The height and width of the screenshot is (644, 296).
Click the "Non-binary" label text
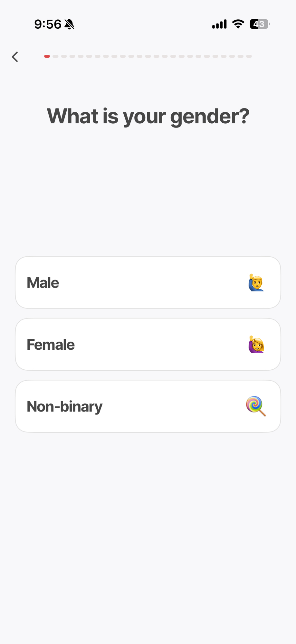[64, 406]
